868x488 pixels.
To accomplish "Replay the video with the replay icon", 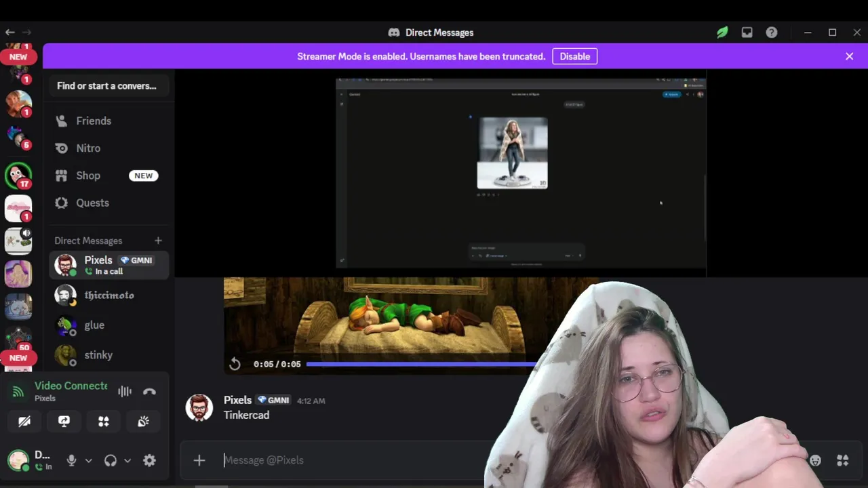I will pos(235,364).
